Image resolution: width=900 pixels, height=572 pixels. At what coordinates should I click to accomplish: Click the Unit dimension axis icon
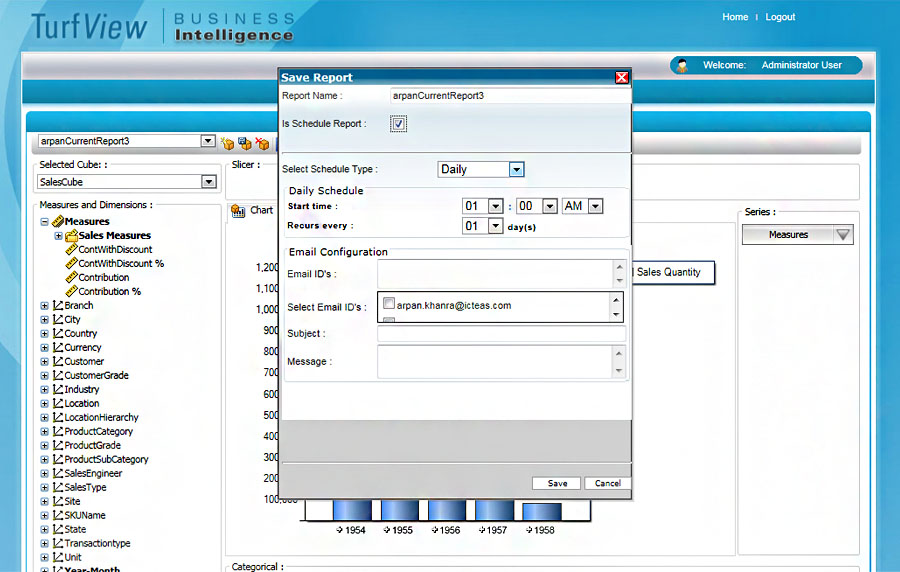tap(58, 557)
